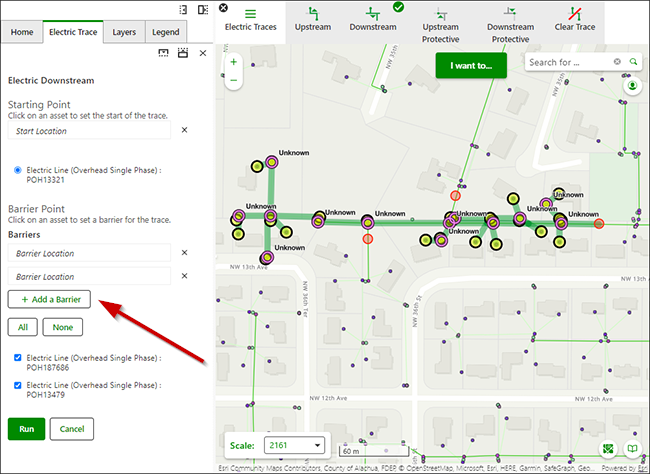650x474 pixels.
Task: Uncheck the POH187686 barrier checkbox
Action: pos(18,357)
